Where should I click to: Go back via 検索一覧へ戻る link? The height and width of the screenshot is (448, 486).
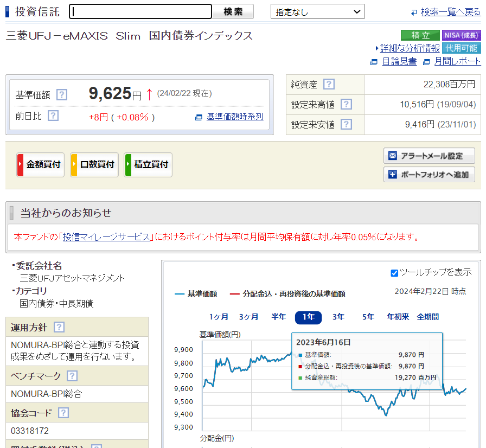pos(451,12)
